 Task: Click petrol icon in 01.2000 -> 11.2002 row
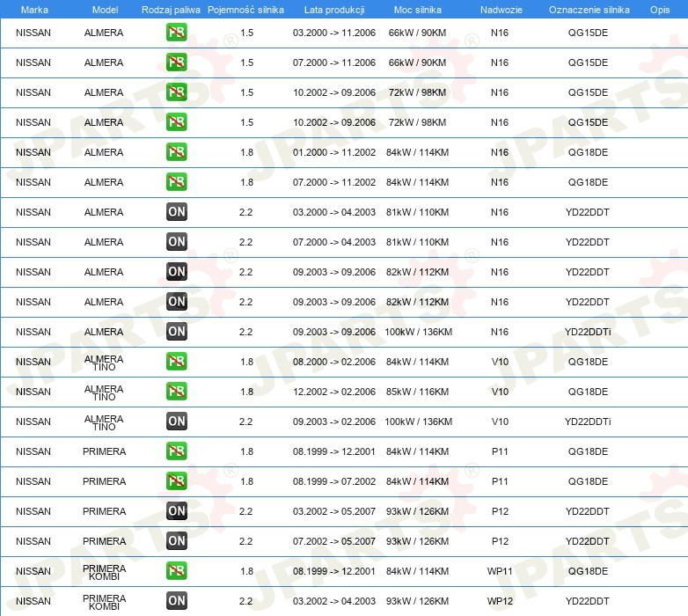click(176, 152)
